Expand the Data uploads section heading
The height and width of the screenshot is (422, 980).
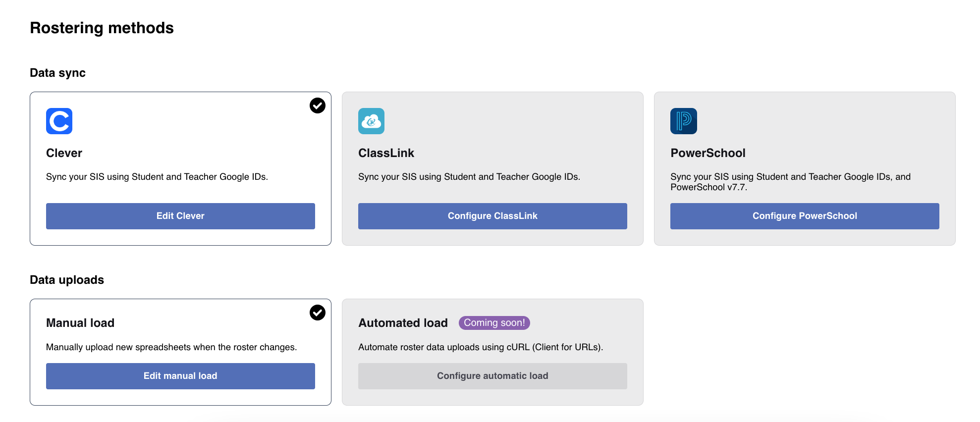[66, 280]
